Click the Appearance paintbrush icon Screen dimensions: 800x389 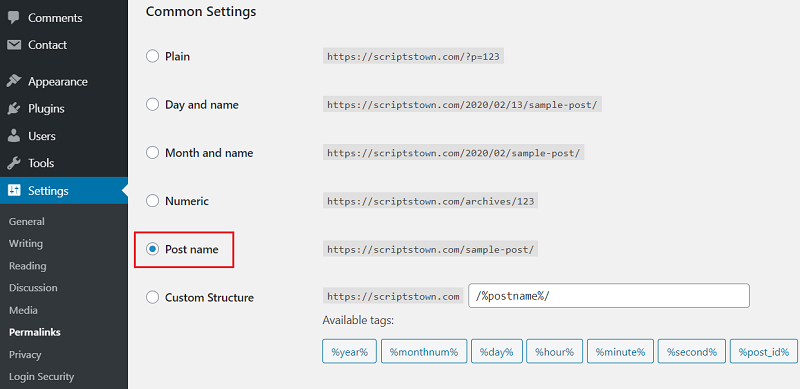point(14,82)
